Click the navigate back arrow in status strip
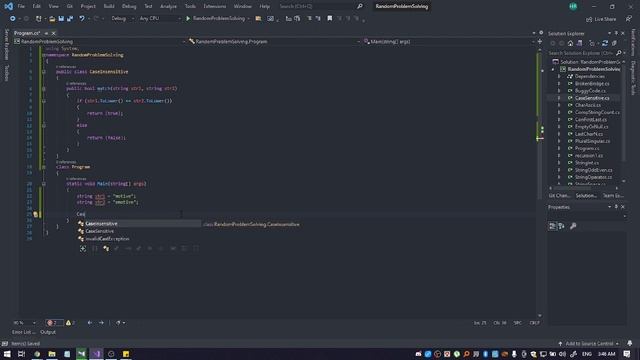This screenshot has width=640, height=360. tap(90, 323)
